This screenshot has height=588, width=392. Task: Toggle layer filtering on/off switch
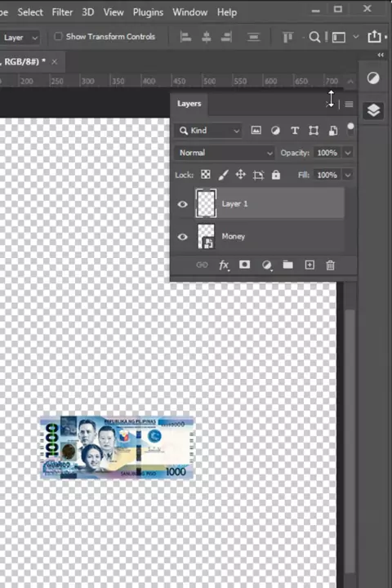(x=350, y=129)
